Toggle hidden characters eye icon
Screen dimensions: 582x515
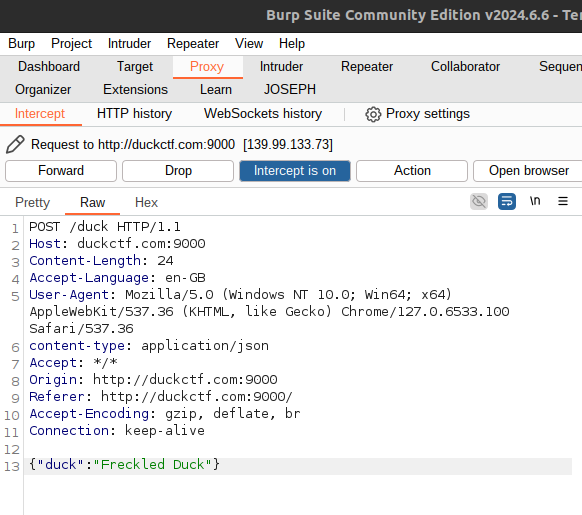pyautogui.click(x=479, y=202)
